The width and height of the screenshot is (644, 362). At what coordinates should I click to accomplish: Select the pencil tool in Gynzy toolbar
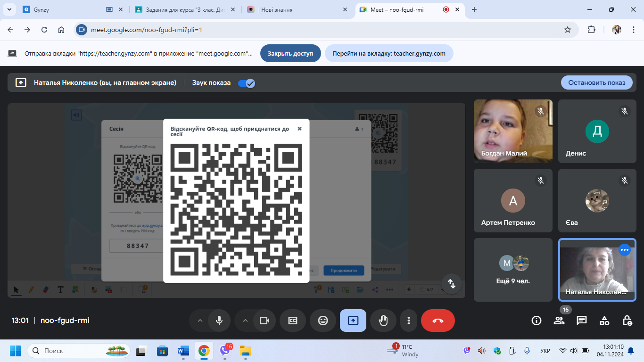(x=31, y=289)
